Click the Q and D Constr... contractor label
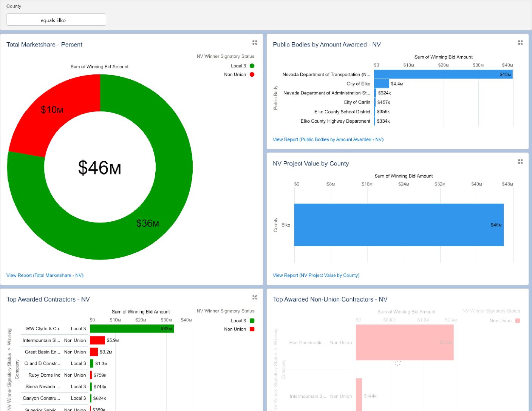532x411 pixels. point(42,363)
